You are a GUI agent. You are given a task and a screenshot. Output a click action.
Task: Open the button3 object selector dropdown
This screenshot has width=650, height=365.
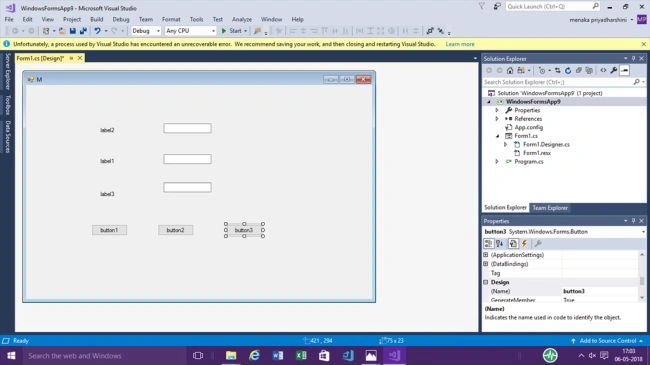coord(643,232)
